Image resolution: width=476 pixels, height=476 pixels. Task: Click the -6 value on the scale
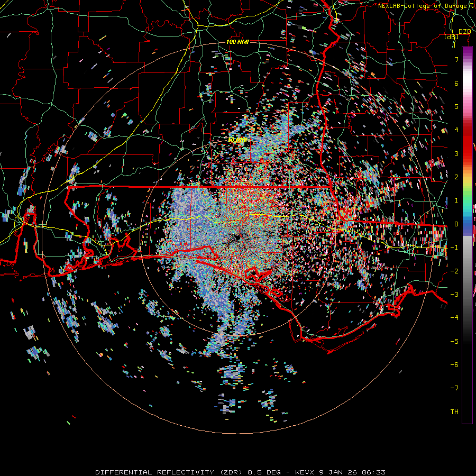pyautogui.click(x=454, y=365)
